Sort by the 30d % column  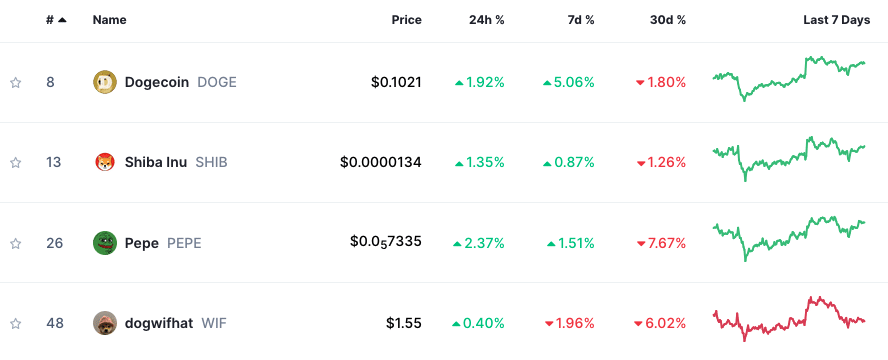(668, 20)
